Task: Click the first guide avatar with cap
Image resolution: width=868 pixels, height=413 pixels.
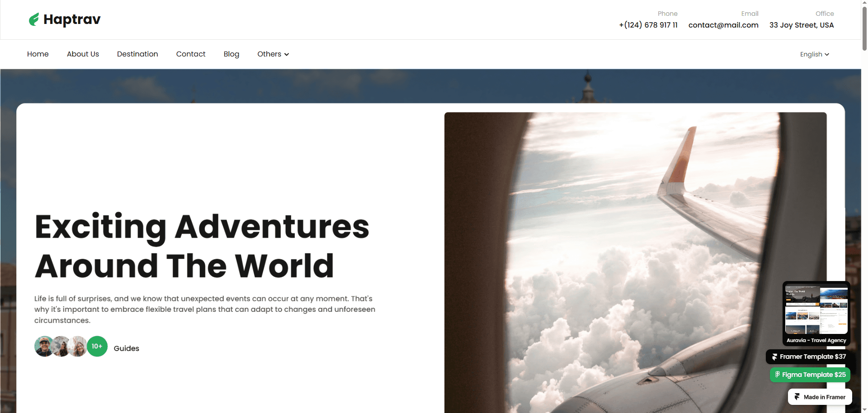Action: coord(44,347)
